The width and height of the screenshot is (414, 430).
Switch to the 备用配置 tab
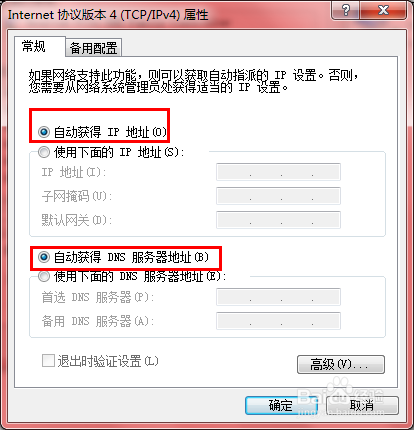[94, 48]
